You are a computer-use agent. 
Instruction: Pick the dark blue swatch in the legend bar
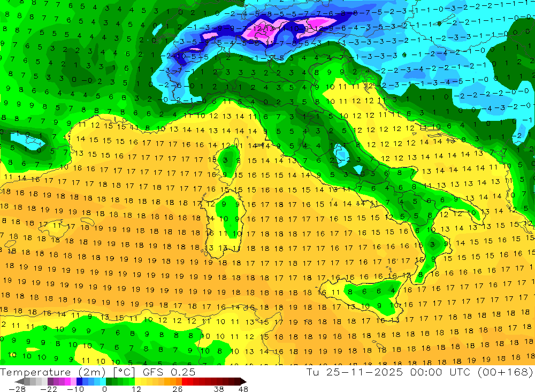point(79,381)
